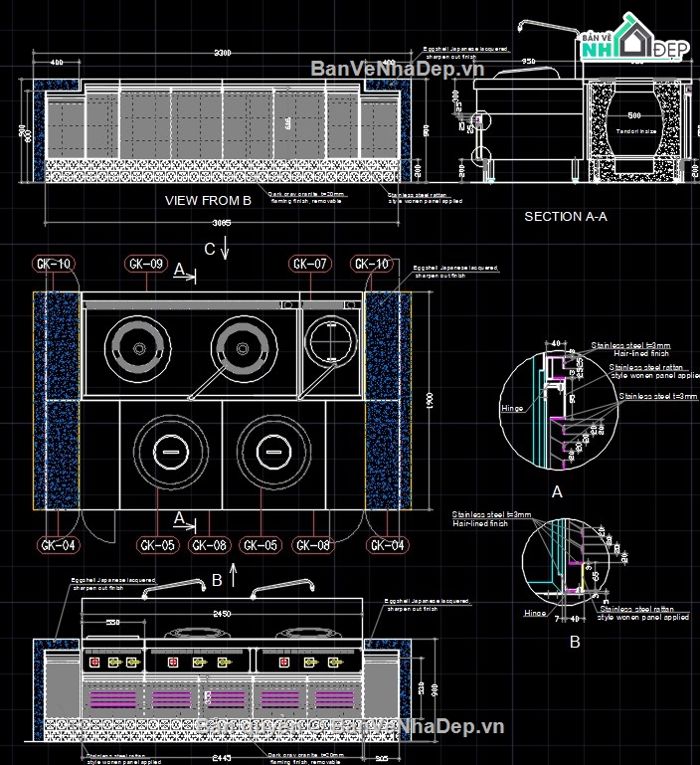Click the BanVeNhaDep.vn watermark at top
The width and height of the screenshot is (700, 765).
pyautogui.click(x=397, y=68)
